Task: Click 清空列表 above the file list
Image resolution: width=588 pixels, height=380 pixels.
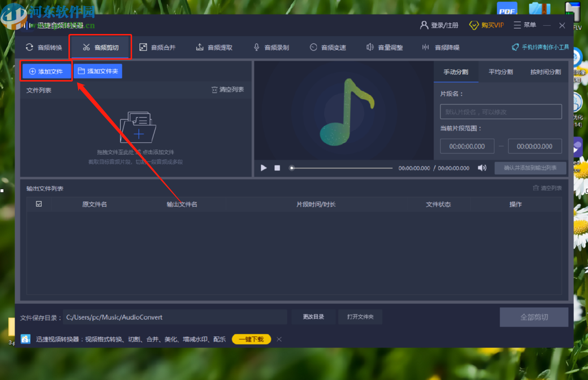Action: tap(228, 90)
